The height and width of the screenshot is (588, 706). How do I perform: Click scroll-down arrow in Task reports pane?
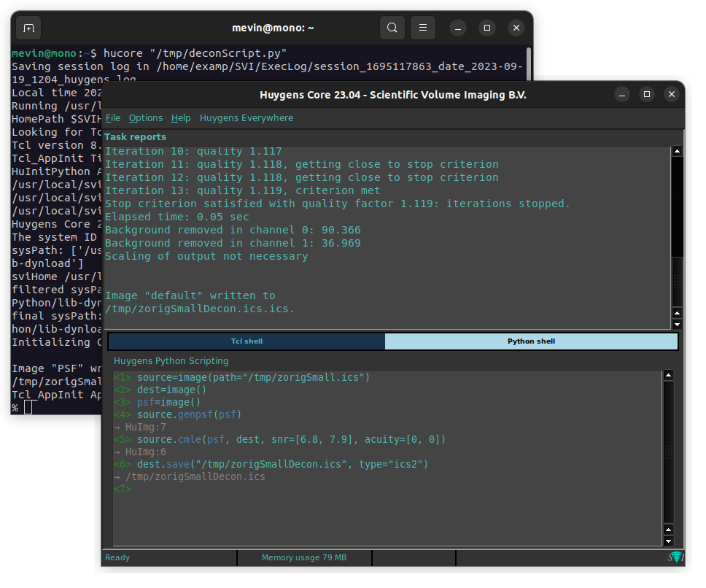pos(677,324)
